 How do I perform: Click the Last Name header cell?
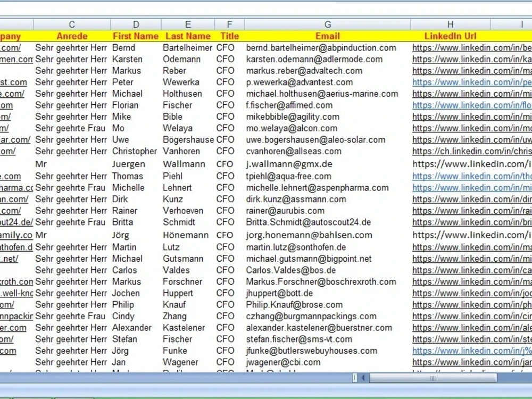click(188, 36)
